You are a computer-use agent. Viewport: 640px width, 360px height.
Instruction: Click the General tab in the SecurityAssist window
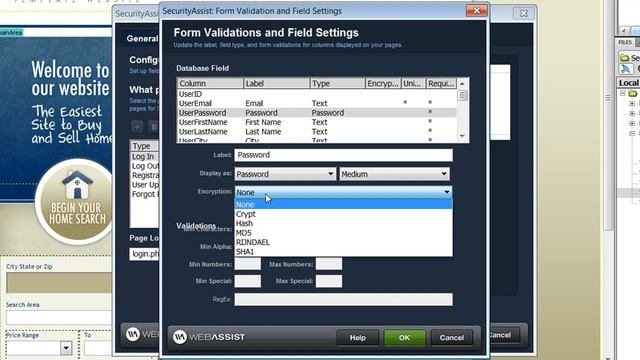(x=142, y=38)
